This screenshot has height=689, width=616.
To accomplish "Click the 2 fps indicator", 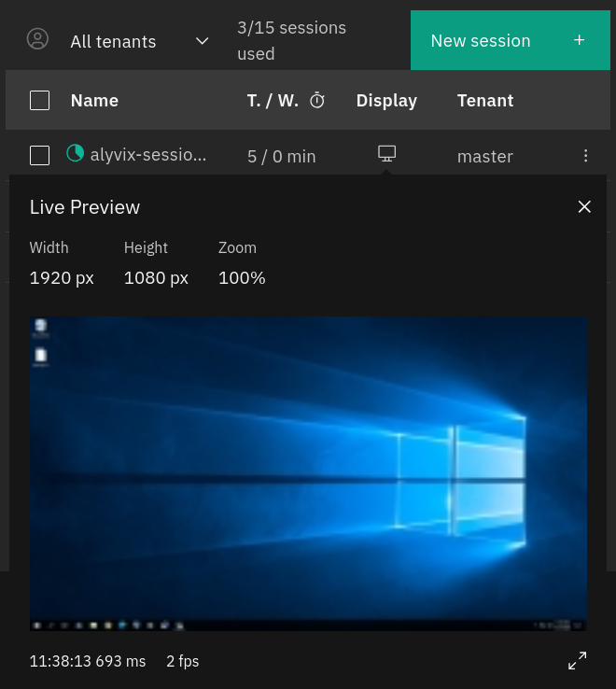I will click(182, 661).
